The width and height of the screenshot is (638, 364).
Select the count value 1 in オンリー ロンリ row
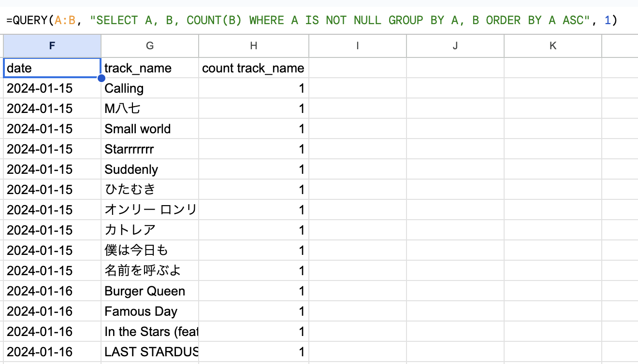coord(254,210)
